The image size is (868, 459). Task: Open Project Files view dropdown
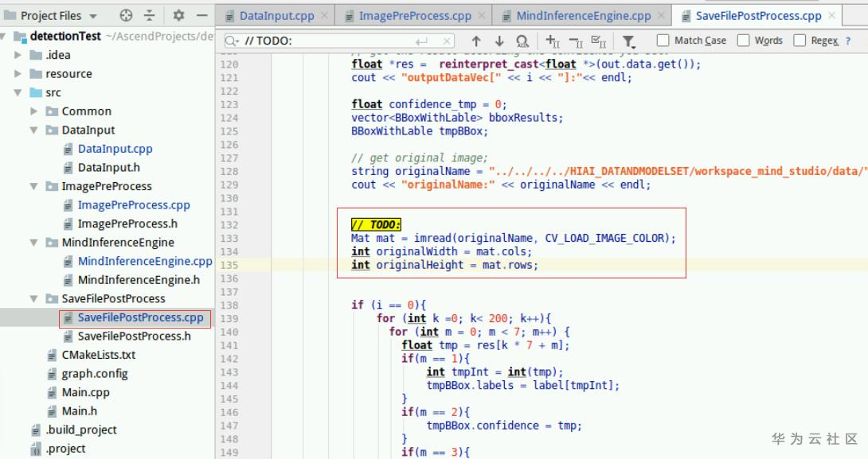[93, 16]
